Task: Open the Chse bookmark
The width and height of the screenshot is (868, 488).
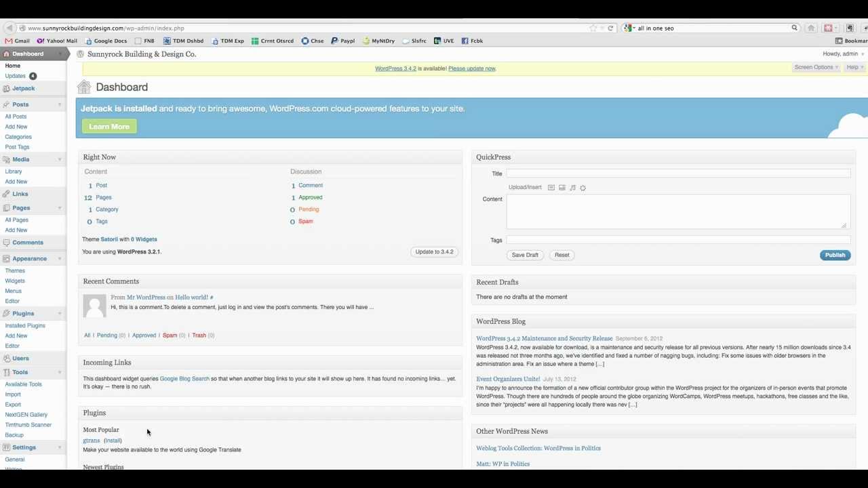Action: [313, 41]
